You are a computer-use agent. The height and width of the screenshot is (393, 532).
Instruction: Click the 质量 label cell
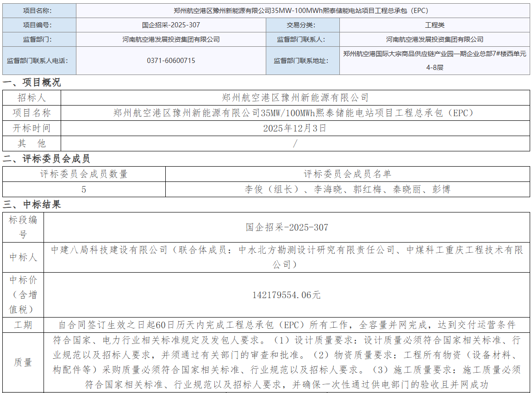click(23, 362)
